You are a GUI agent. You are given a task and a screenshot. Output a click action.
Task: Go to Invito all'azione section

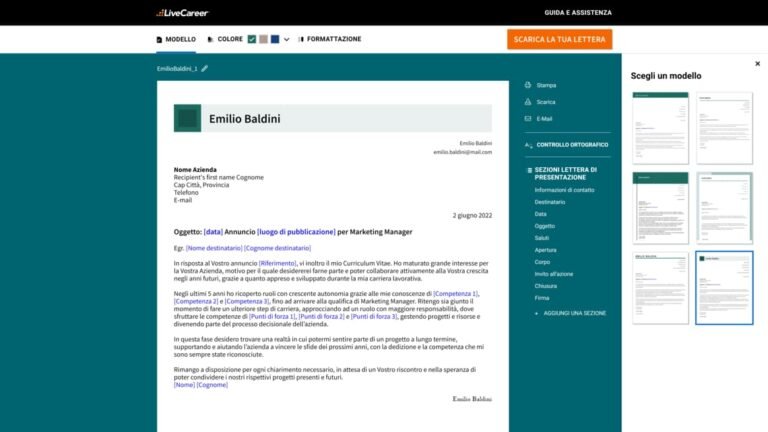pos(553,274)
